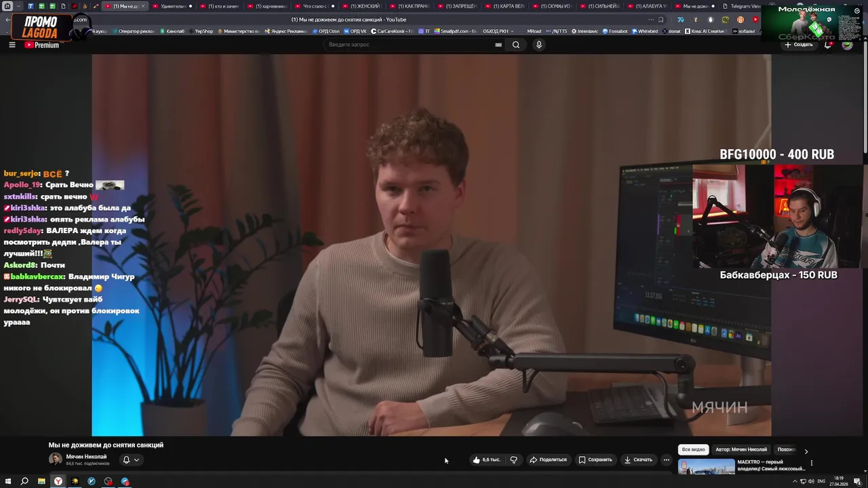The height and width of the screenshot is (488, 868).
Task: Switch to the '(1) КАРТА ВЕЛ' browser tab
Action: (x=505, y=6)
